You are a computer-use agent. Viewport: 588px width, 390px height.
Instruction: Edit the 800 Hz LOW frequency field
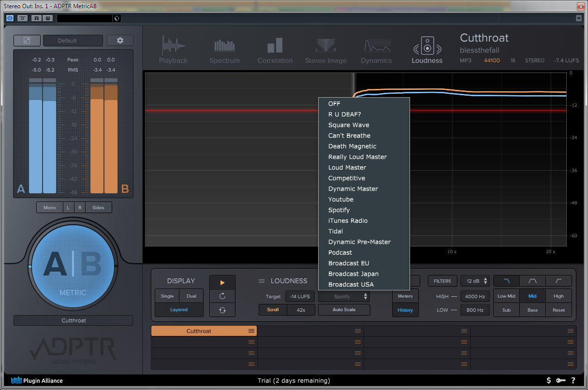point(475,310)
